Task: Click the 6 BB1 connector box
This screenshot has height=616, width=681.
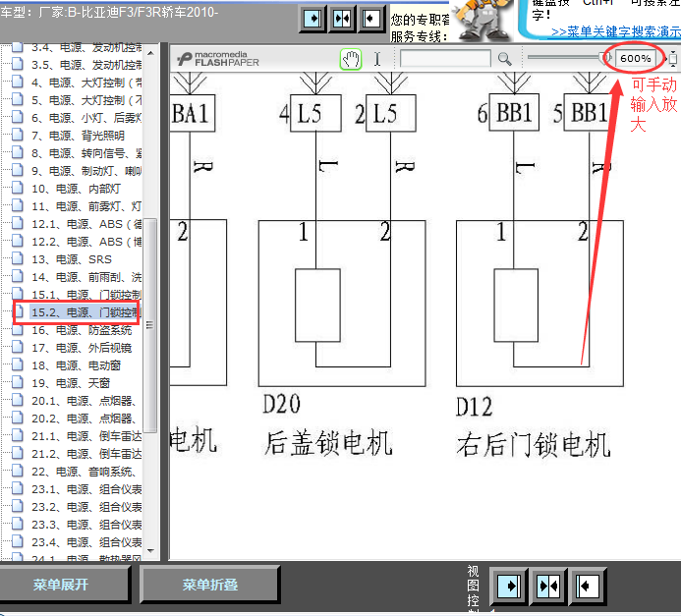Action: point(514,112)
